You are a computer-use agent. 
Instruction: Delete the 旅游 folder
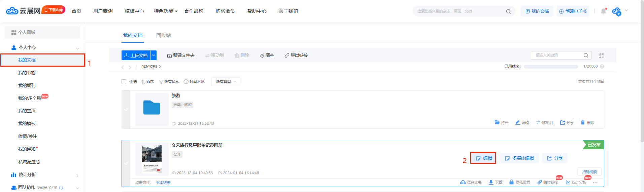point(587,123)
